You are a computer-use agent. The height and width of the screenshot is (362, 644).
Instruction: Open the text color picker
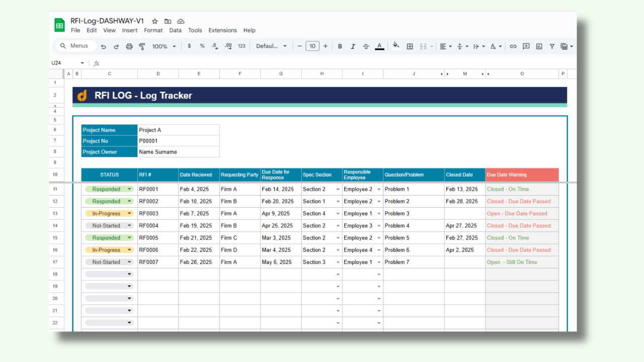(380, 46)
